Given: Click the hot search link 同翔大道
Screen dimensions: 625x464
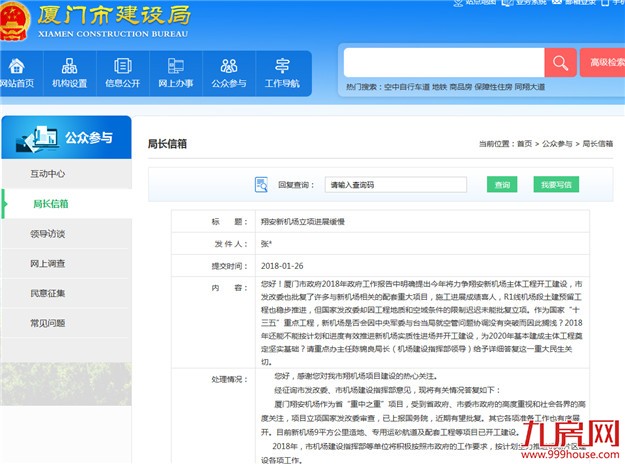Looking at the screenshot, I should (530, 87).
